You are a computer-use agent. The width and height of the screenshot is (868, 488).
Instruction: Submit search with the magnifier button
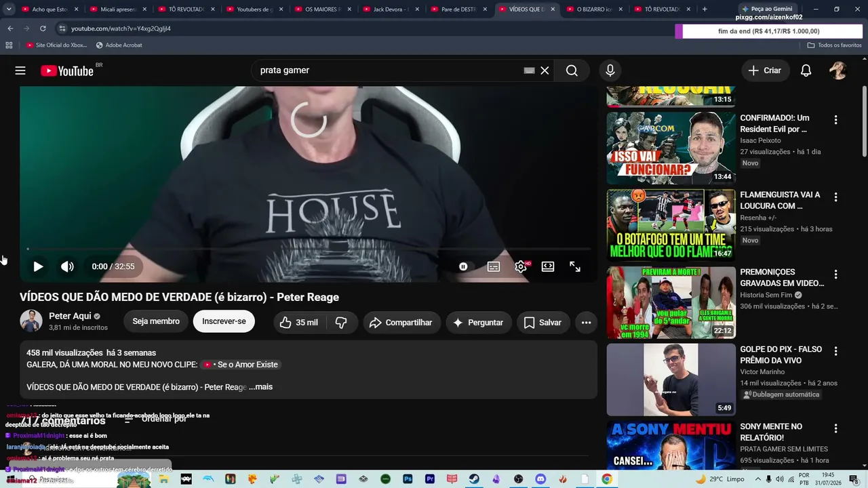572,70
